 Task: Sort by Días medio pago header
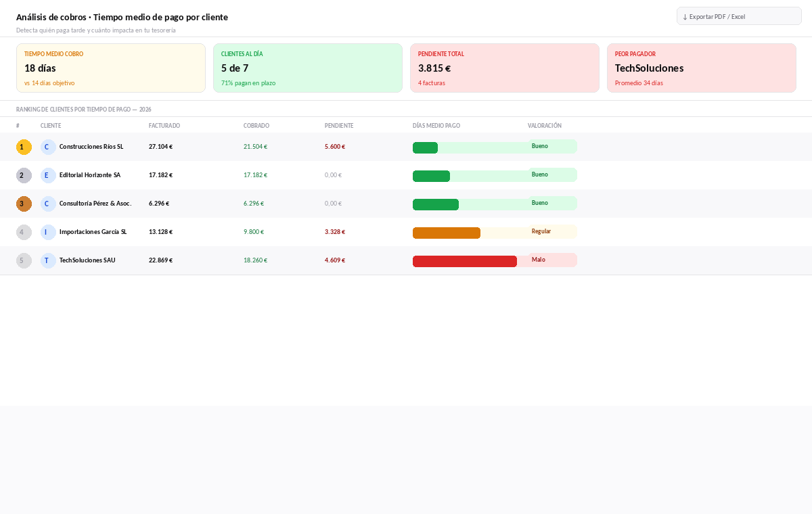436,126
